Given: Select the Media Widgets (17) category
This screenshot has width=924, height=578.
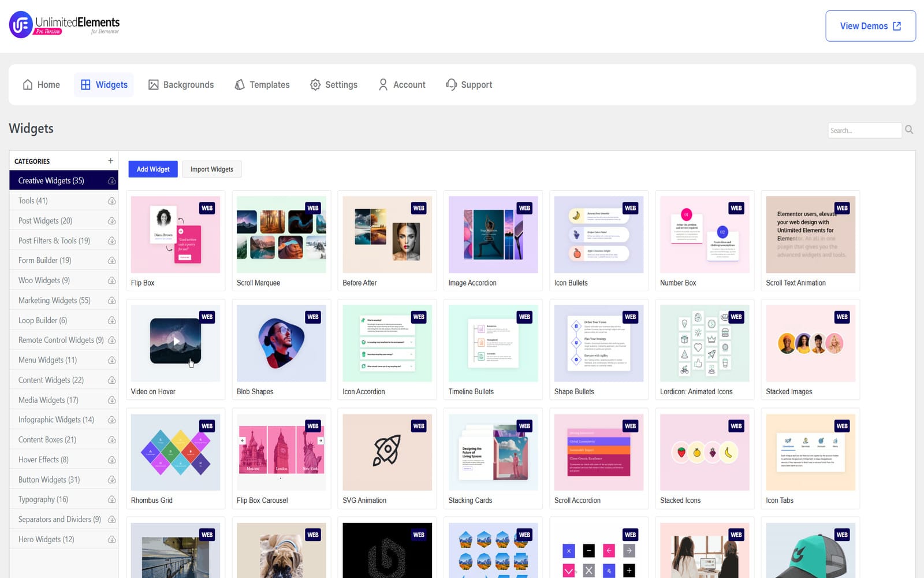Looking at the screenshot, I should click(64, 400).
